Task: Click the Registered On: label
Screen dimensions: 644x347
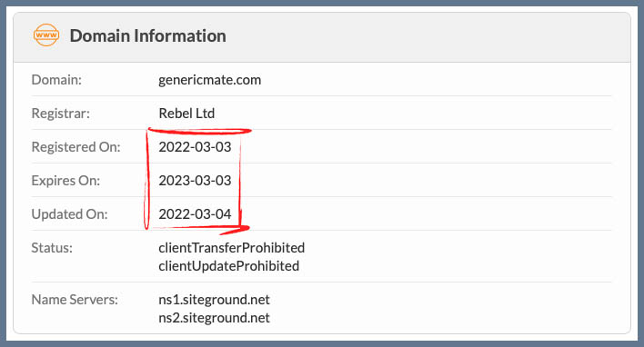Action: (76, 147)
